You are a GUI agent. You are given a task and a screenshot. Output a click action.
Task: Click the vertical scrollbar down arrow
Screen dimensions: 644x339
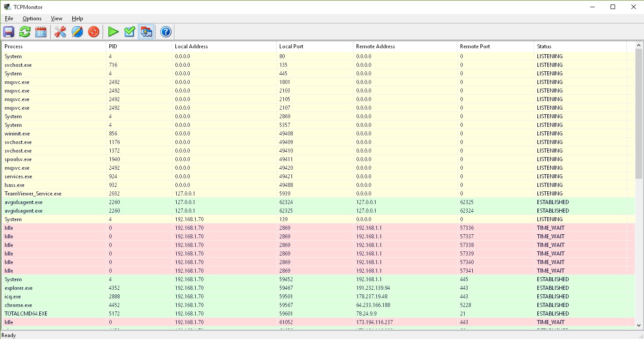point(639,325)
